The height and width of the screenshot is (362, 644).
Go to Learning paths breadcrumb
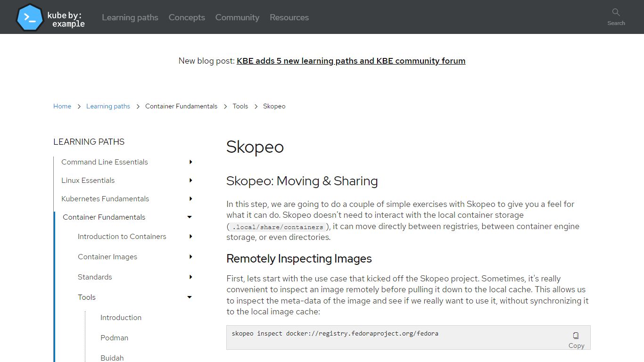click(108, 106)
